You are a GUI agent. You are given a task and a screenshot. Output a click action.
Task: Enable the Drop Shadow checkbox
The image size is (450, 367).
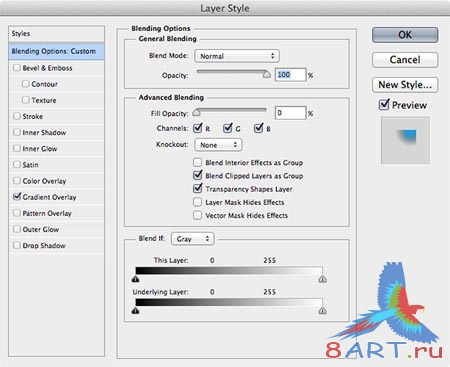[x=17, y=245]
